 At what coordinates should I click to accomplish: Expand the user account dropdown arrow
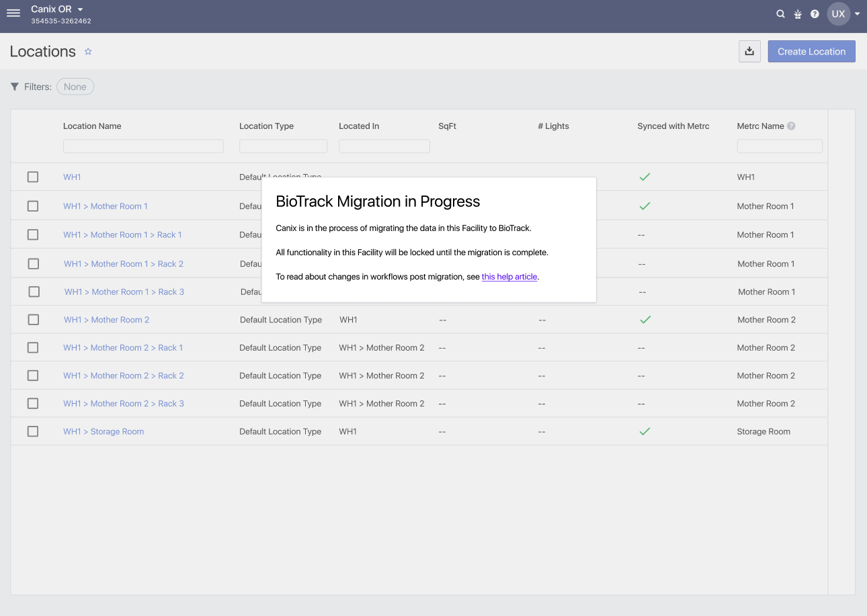point(858,13)
